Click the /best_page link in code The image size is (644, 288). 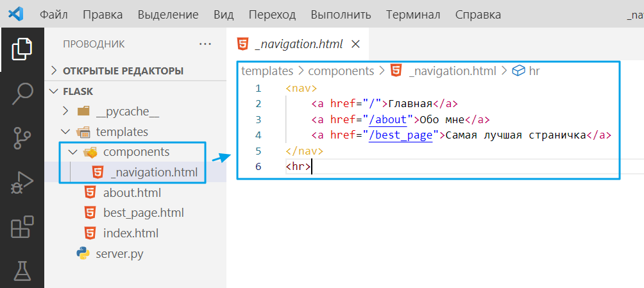click(x=401, y=135)
